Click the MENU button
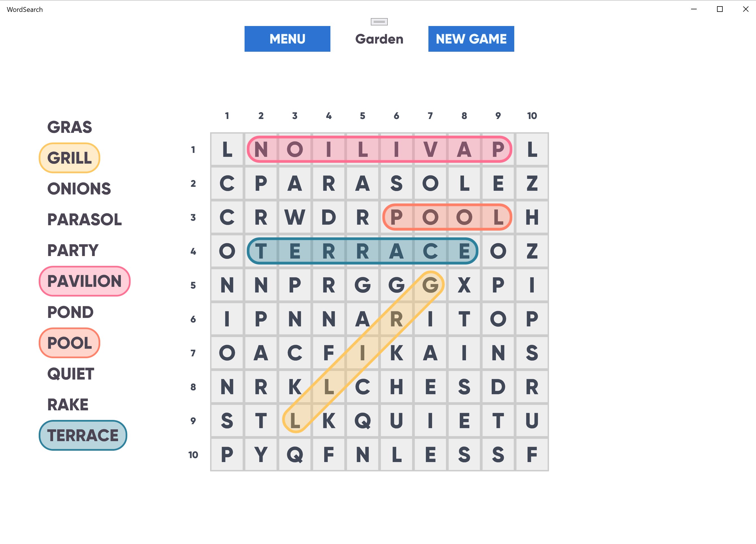Screen dimensions: 756x544 287,39
